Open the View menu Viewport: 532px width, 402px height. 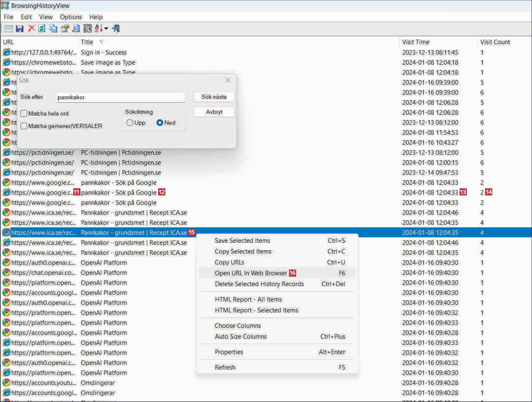(x=46, y=17)
